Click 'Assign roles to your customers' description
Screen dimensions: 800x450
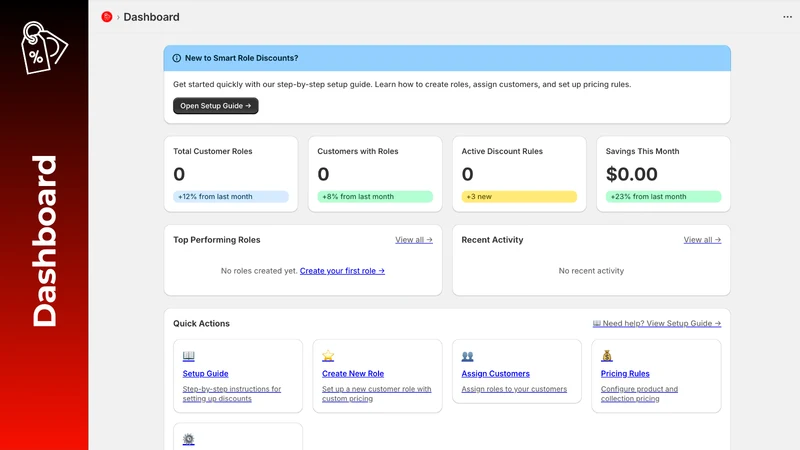514,389
